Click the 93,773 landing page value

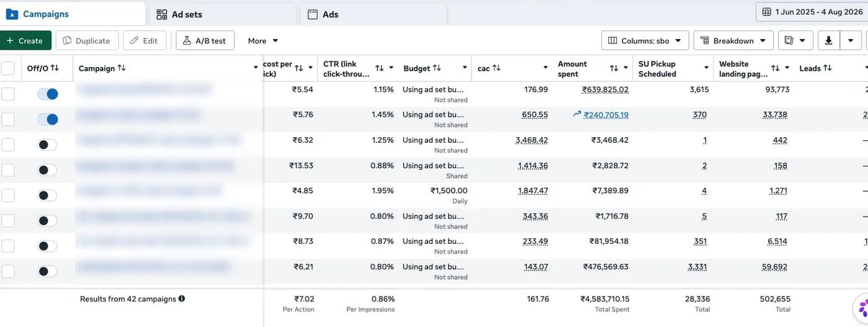click(x=777, y=89)
